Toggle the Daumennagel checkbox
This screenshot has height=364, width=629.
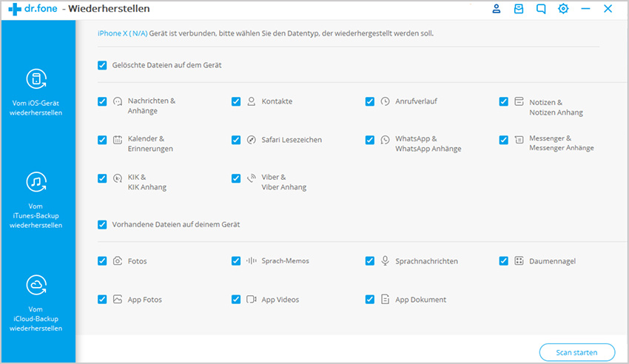click(503, 261)
